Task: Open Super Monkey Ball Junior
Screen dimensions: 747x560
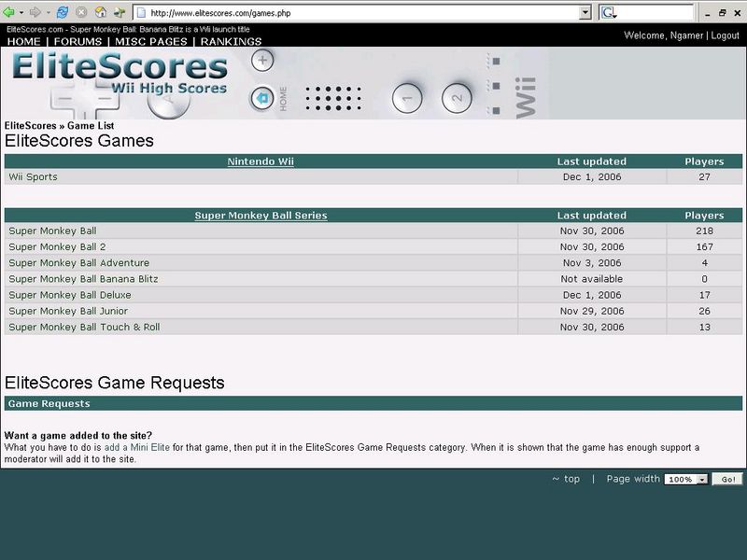Action: click(68, 311)
